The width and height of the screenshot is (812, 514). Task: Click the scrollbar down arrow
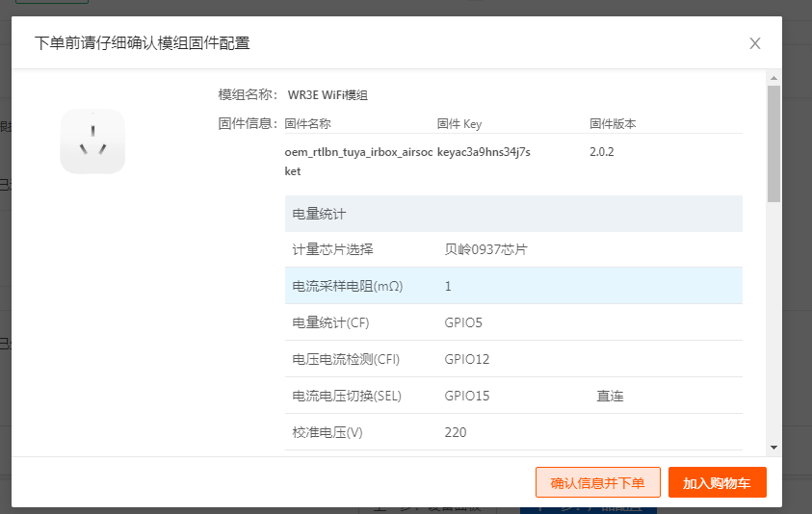pyautogui.click(x=773, y=448)
